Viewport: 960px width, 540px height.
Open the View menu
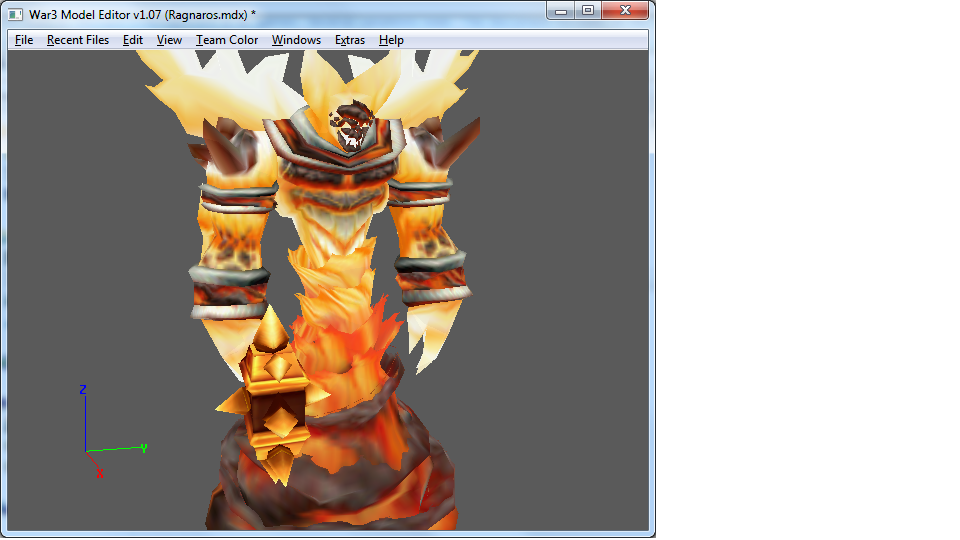coord(169,40)
